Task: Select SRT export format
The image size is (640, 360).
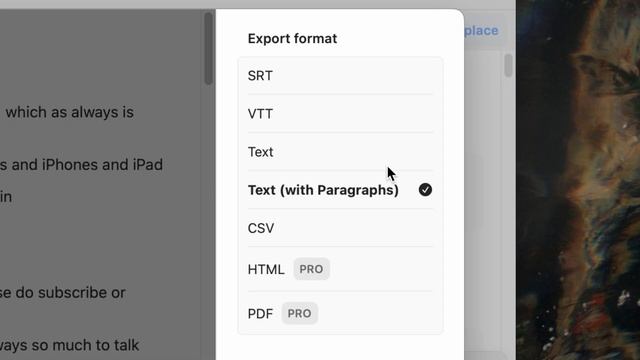Action: [x=340, y=76]
